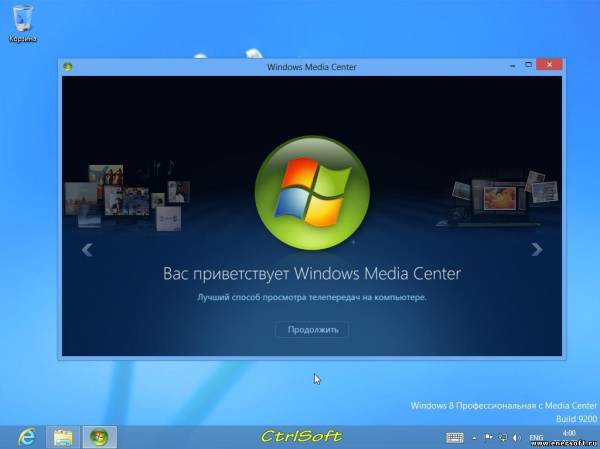Screen dimensions: 600x449
Task: Click the green Windows Media Center logo
Action: (312, 193)
